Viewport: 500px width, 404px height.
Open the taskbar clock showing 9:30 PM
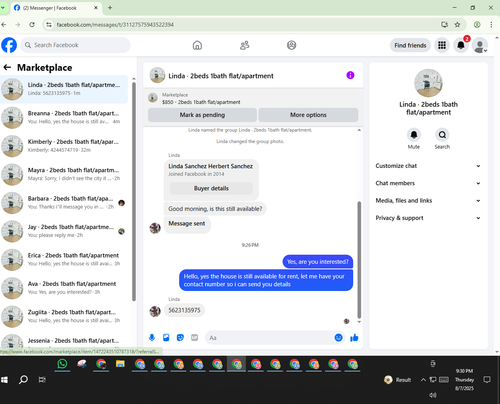click(x=464, y=379)
